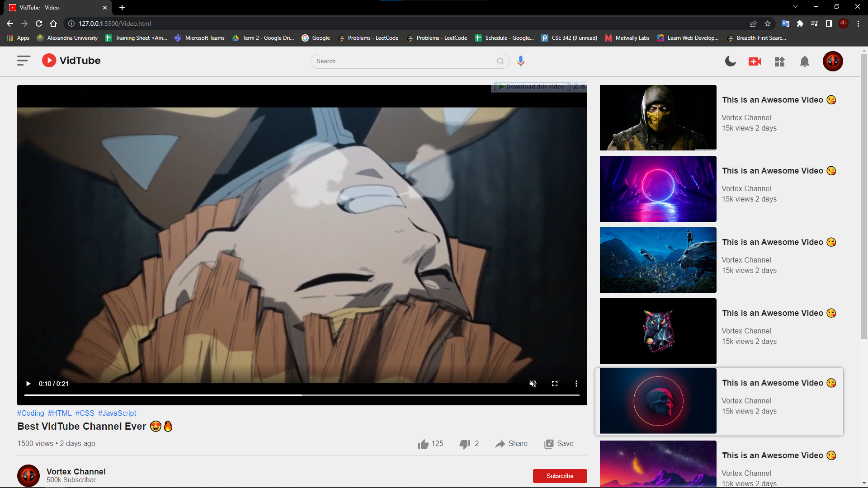Open the purple mountains thumbnail video

point(658,464)
